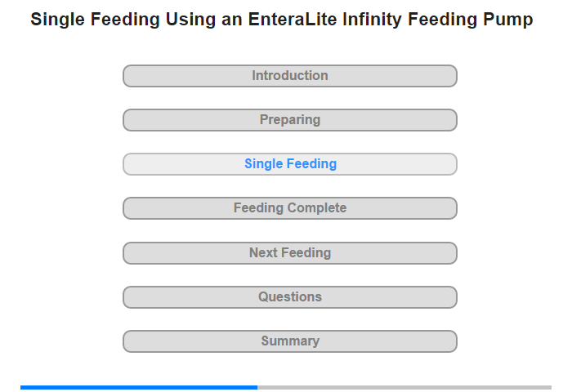Click the gray unfilled part of the progress bar
The image size is (572, 392).
(404, 387)
